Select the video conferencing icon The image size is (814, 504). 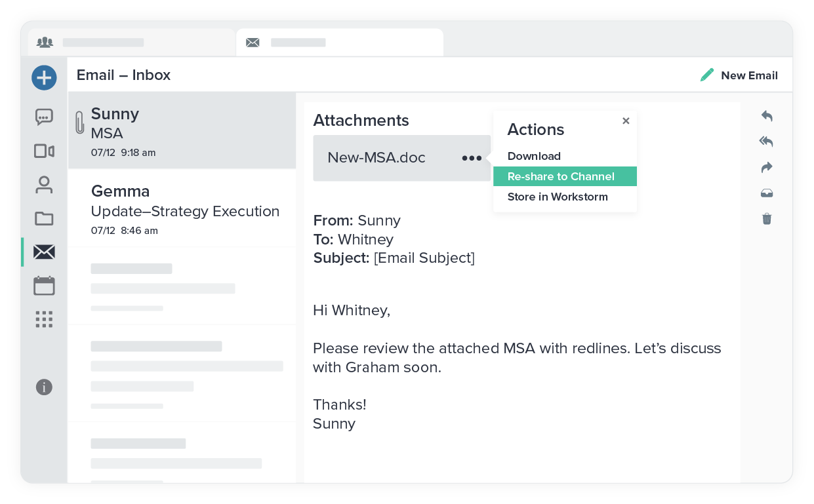point(44,151)
